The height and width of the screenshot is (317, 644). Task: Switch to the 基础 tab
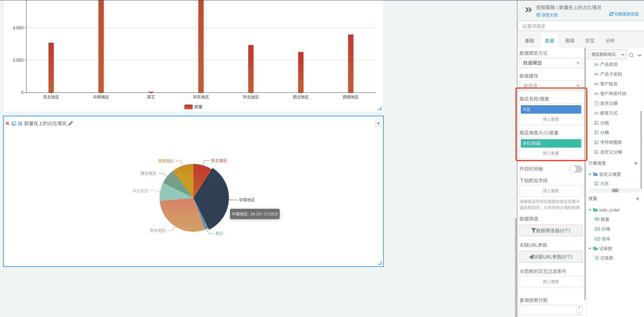(x=529, y=41)
